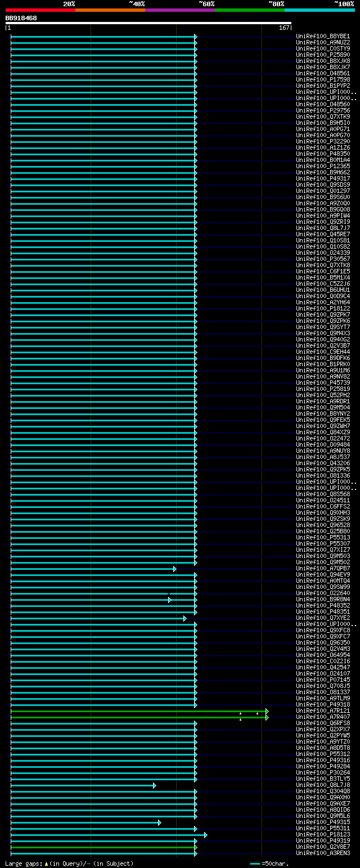360x868 pixels.
Task: Click hit label UniRef100_Q6RFS8
Action: coord(323,723)
